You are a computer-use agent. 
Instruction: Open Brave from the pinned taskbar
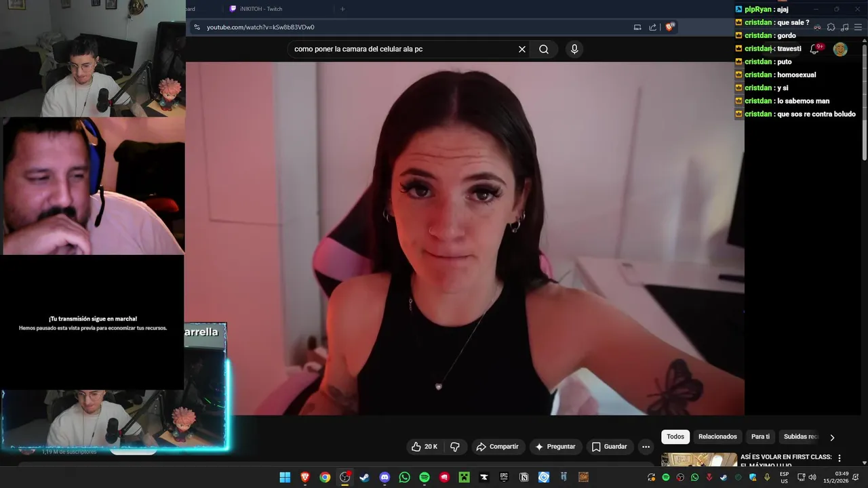[x=305, y=477]
